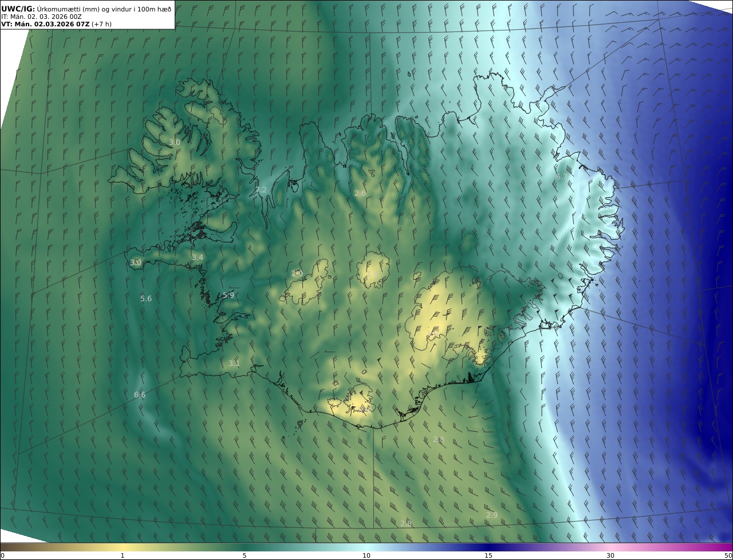Select the valid time line "VT: Mán. 02.03.2026 07Z"
The image size is (733, 560).
45,24
